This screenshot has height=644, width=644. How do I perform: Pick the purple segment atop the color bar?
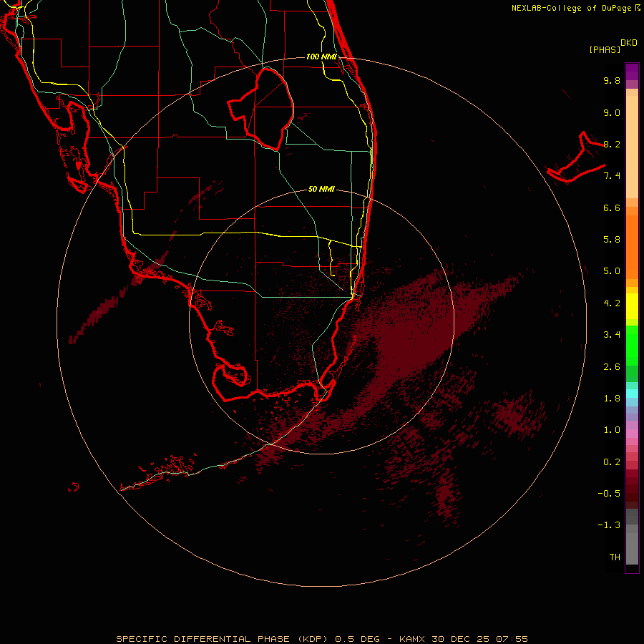[632, 72]
